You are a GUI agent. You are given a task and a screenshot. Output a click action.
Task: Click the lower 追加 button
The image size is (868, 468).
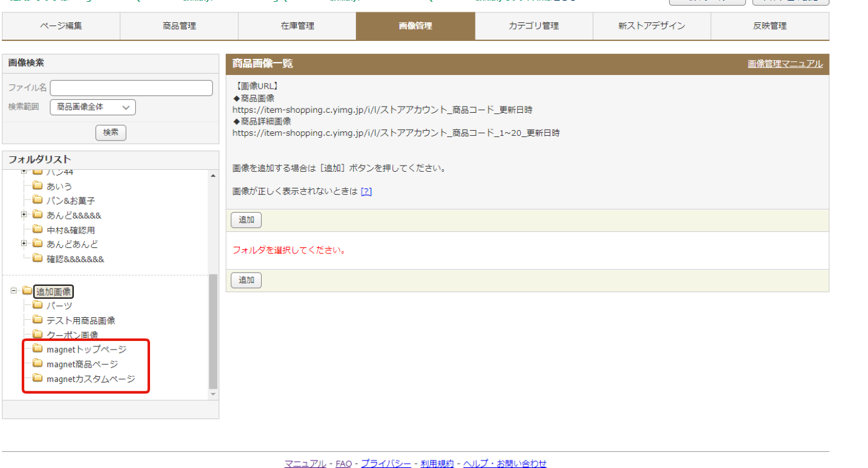246,280
